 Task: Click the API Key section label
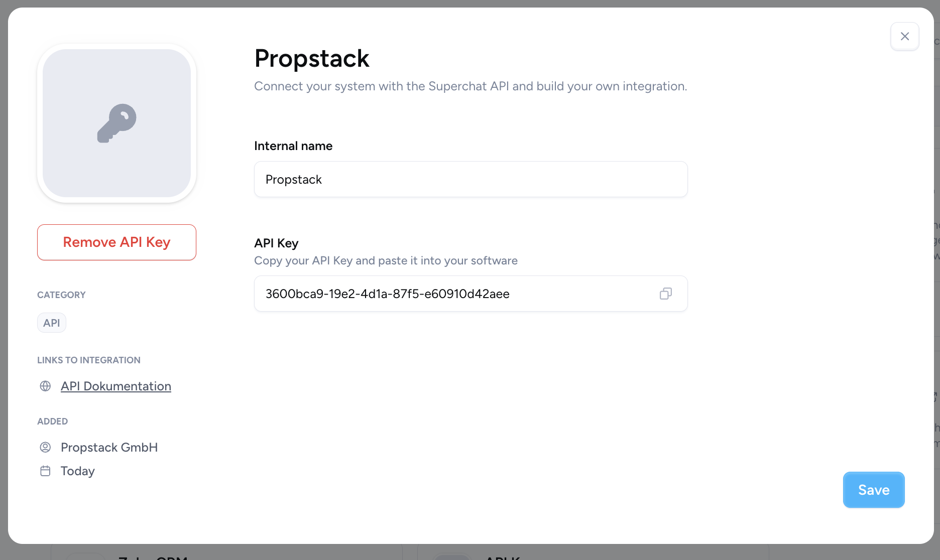click(x=276, y=243)
